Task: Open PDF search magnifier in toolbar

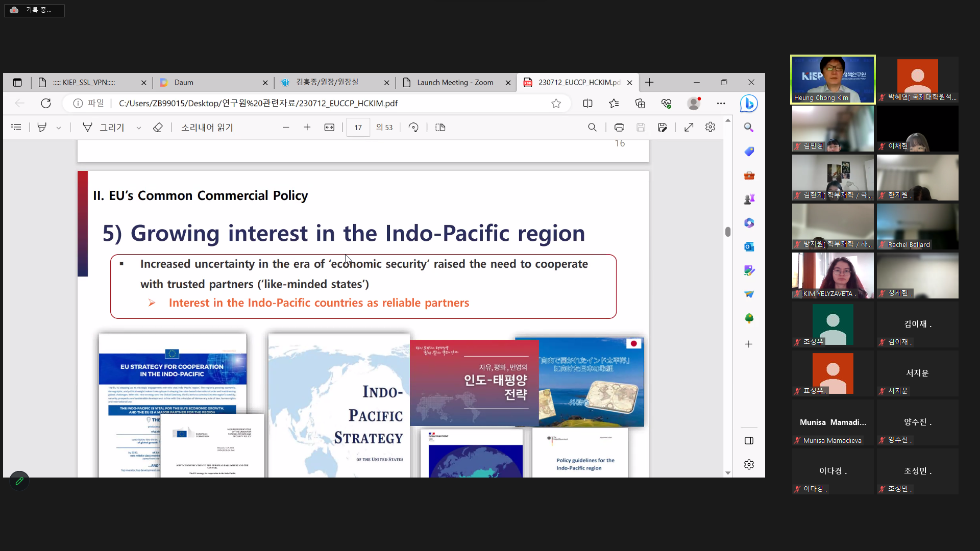Action: (592, 128)
